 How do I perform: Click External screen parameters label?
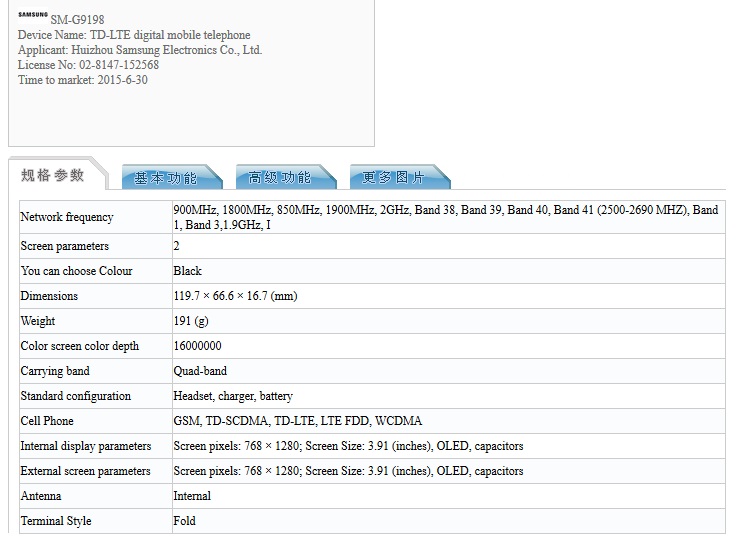tap(85, 471)
